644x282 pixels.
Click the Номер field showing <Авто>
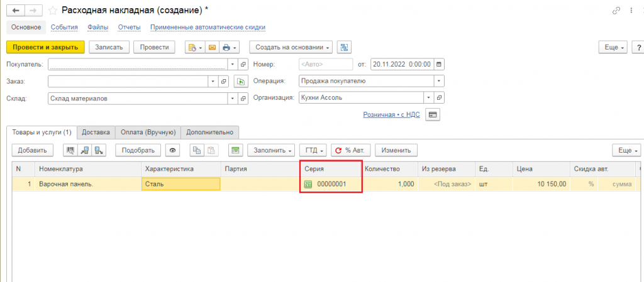tap(326, 64)
